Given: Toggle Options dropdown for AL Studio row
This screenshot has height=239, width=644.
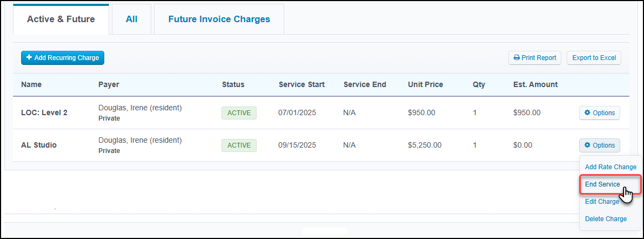Looking at the screenshot, I should tap(600, 145).
